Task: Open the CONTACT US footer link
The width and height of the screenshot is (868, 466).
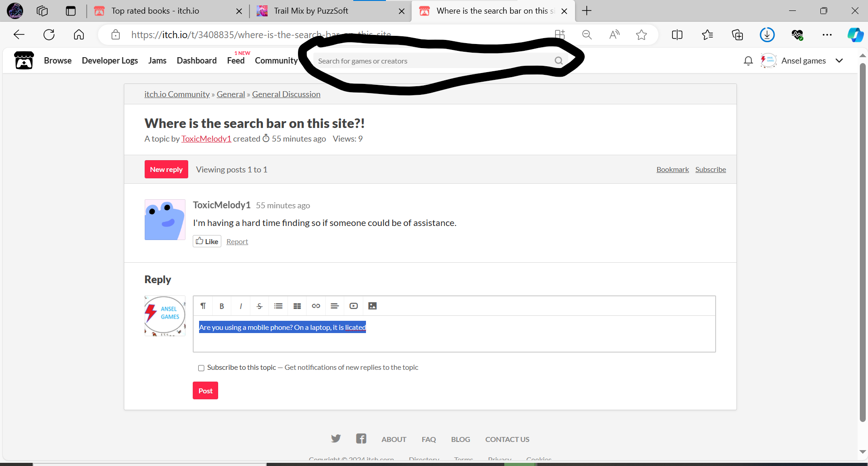Action: (507, 439)
